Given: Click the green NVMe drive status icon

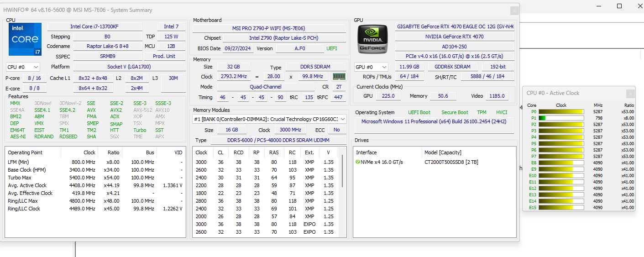Looking at the screenshot, I should click(358, 162).
